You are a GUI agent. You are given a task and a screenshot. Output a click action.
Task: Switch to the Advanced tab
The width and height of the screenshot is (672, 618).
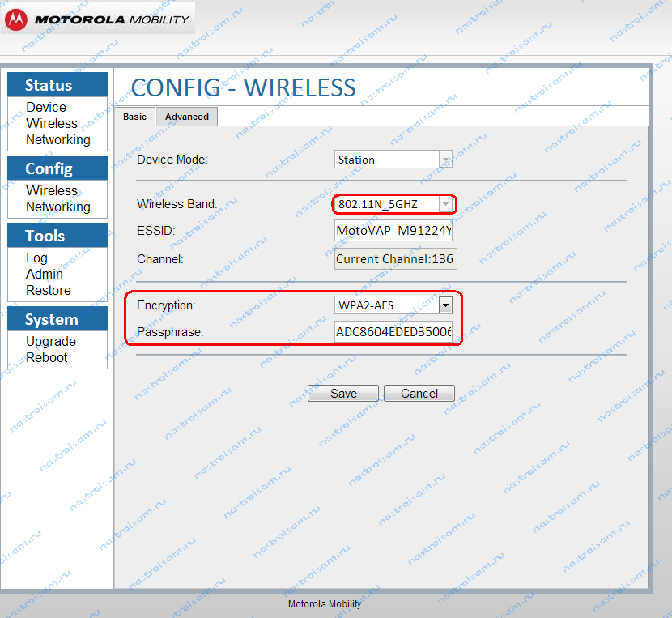[x=187, y=117]
